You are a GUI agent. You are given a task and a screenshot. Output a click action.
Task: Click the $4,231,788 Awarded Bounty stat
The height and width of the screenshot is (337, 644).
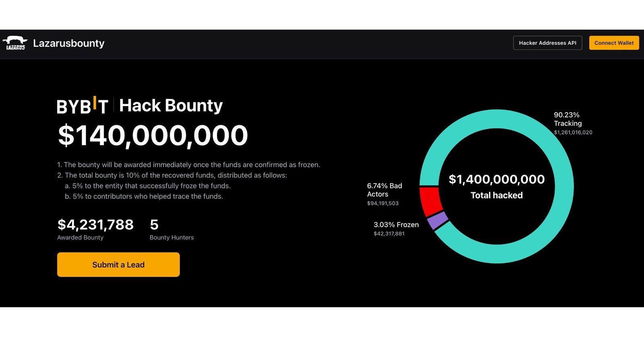coord(95,225)
